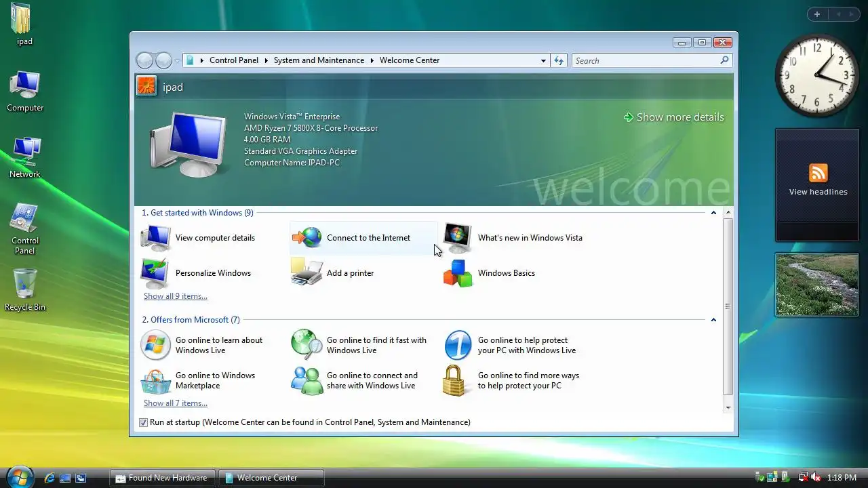Screen dimensions: 868x488
Task: Click in the Search input field
Action: point(646,60)
